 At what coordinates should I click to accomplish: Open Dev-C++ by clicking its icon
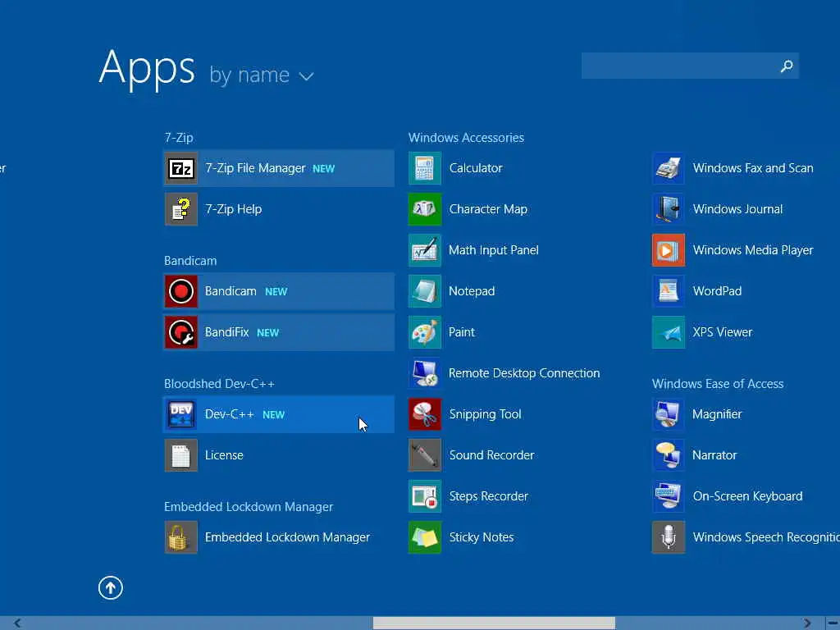coord(181,414)
